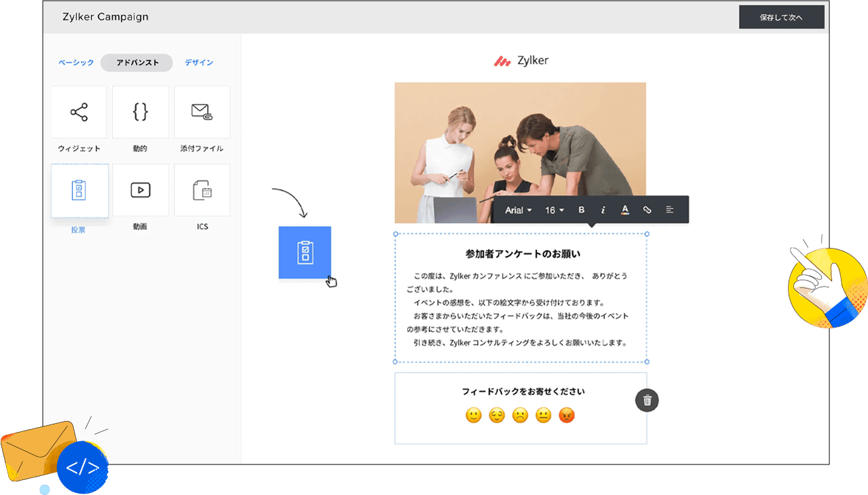Delete feedback block with trash icon

647,401
